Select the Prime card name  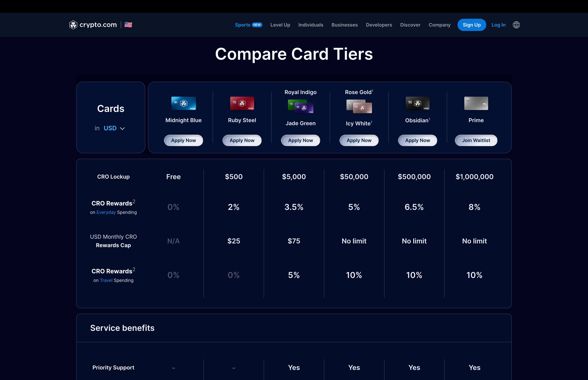[476, 120]
